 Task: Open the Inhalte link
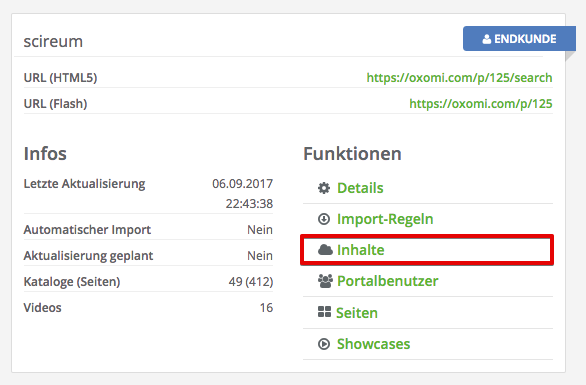point(360,250)
